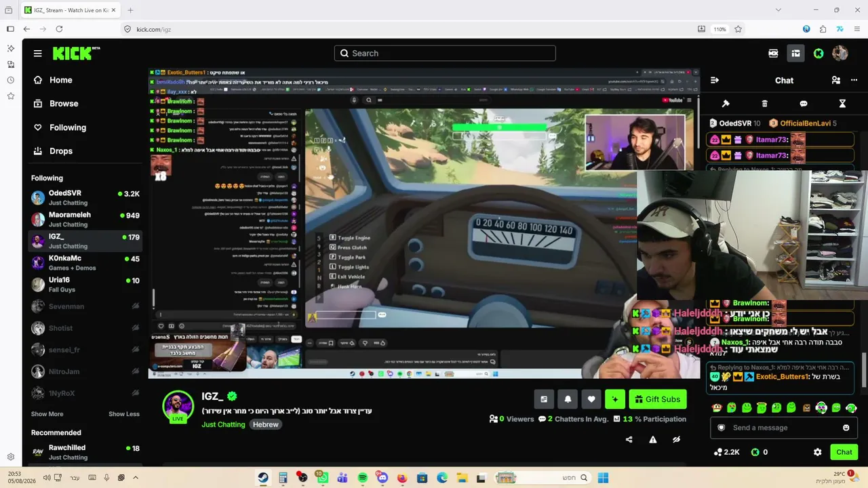Open Maorameleh channel in Following list
Screen dimensions: 868x488
pyautogui.click(x=85, y=219)
